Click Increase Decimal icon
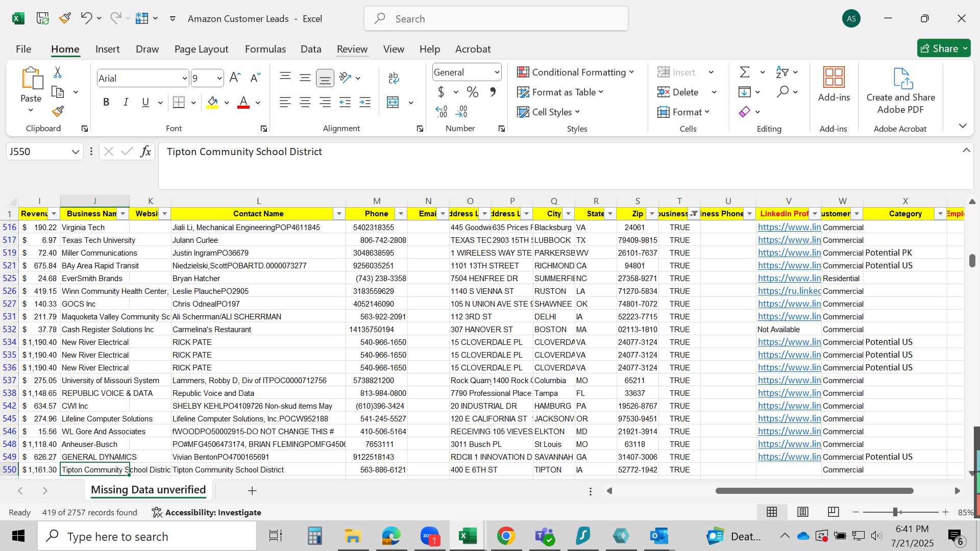Screen dimensions: 980x551 (442, 111)
